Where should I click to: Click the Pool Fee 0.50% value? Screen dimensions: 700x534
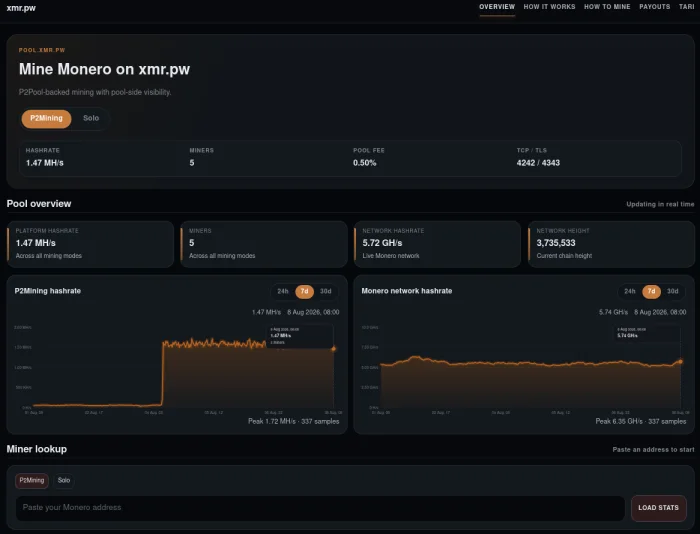click(364, 163)
